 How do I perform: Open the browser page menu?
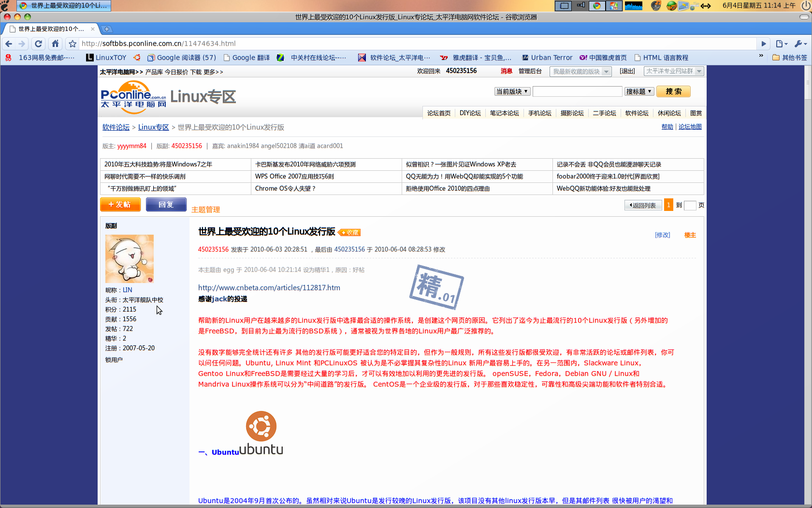(782, 44)
